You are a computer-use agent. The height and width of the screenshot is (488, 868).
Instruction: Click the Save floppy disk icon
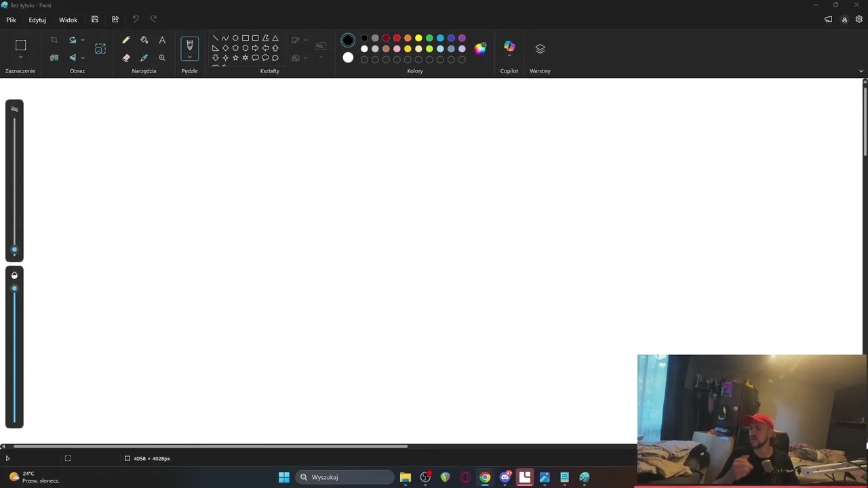click(x=95, y=20)
